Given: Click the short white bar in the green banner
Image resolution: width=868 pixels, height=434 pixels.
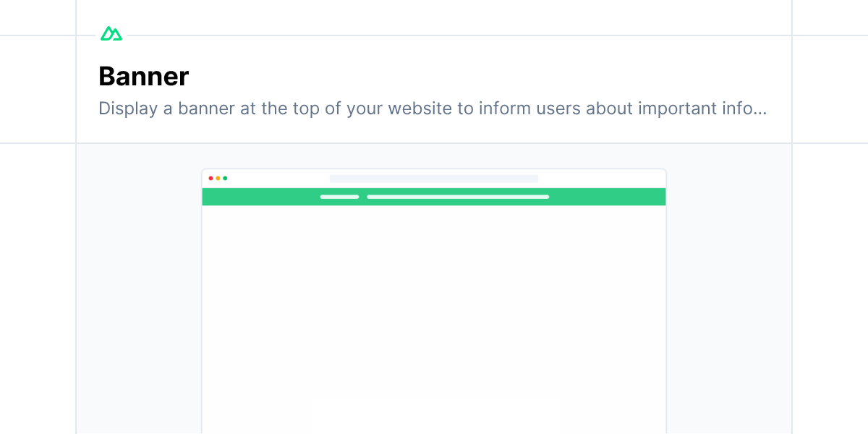Looking at the screenshot, I should tap(339, 197).
